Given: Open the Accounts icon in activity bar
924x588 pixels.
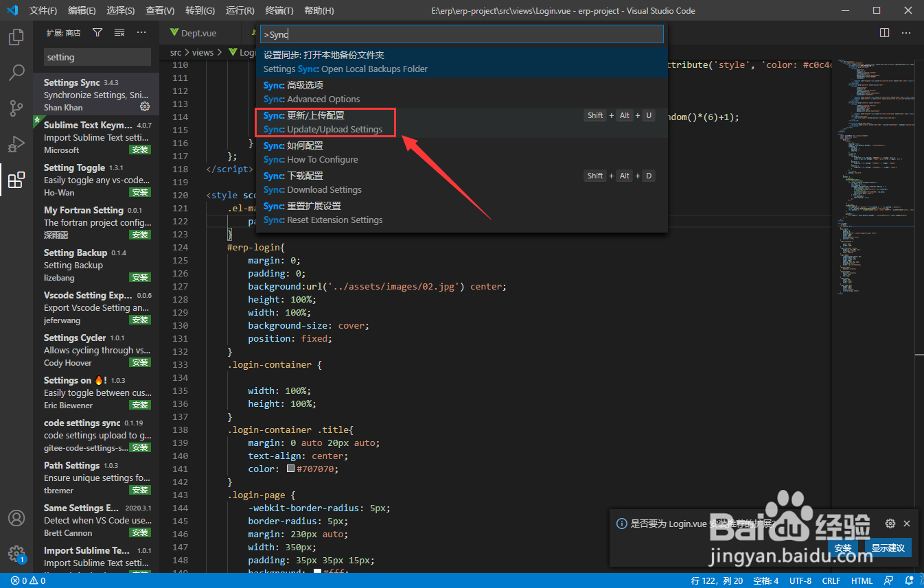Looking at the screenshot, I should tap(16, 519).
